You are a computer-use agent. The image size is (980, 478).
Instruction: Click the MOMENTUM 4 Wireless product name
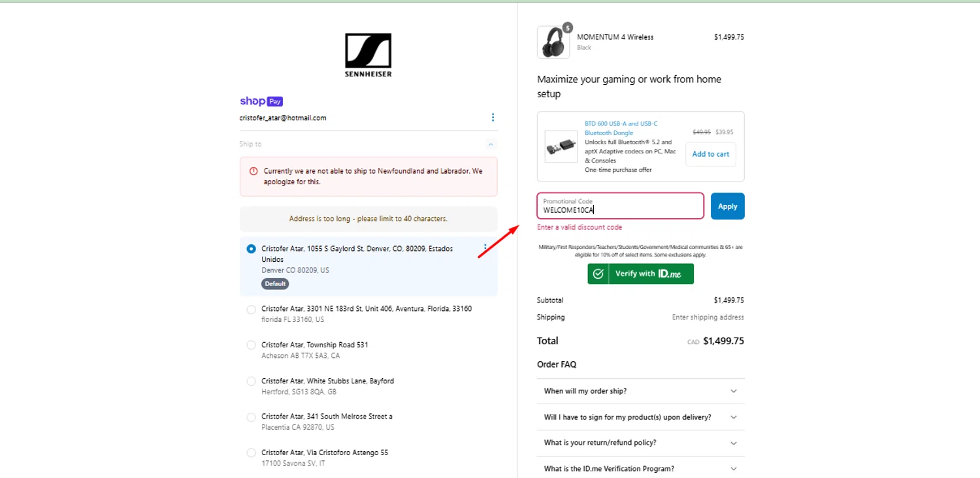tap(615, 37)
